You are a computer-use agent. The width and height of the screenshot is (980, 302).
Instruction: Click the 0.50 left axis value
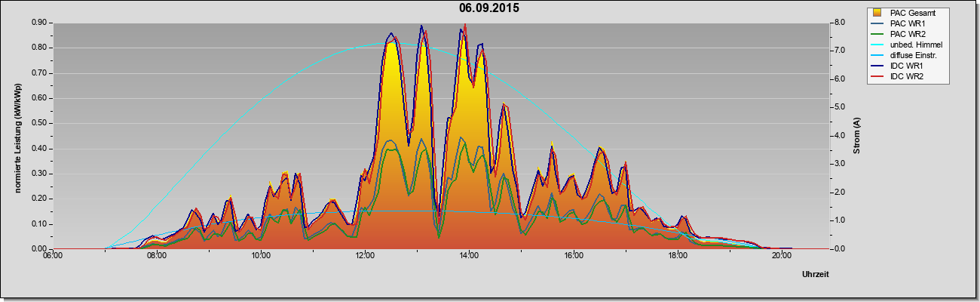click(40, 123)
